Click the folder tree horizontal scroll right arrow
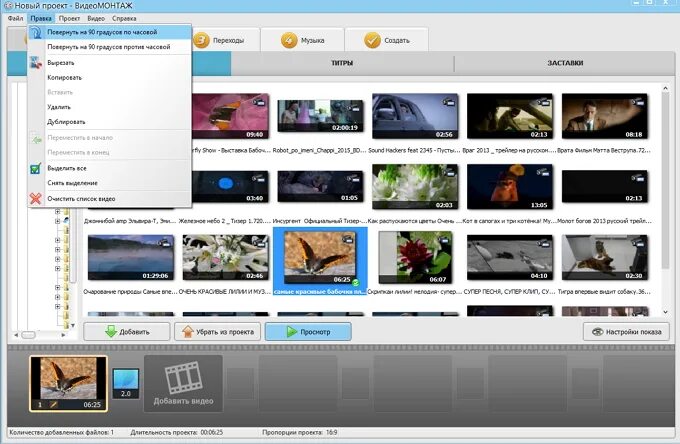Viewport: 680px width, 444px height. pos(63,335)
